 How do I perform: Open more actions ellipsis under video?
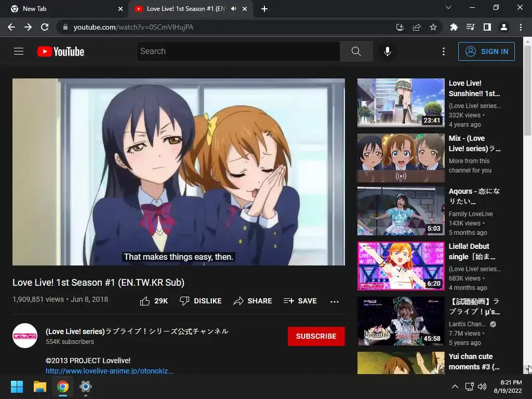click(x=335, y=301)
